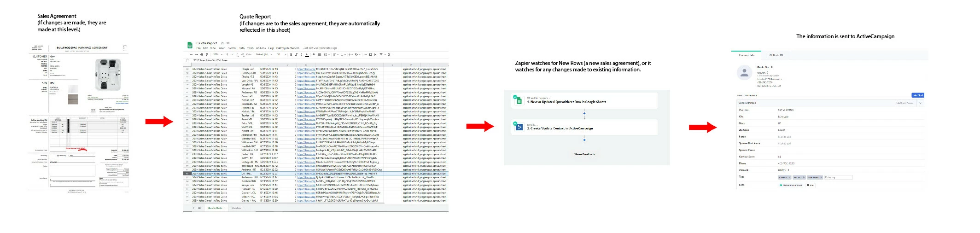Click the contact avatar icon
This screenshot has width=980, height=233.
point(745,73)
